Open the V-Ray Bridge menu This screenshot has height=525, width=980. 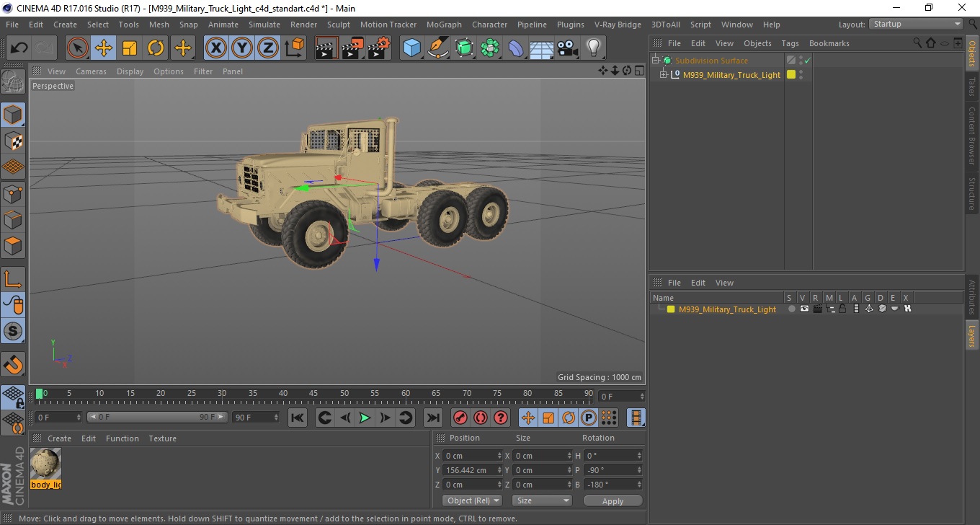(x=618, y=25)
